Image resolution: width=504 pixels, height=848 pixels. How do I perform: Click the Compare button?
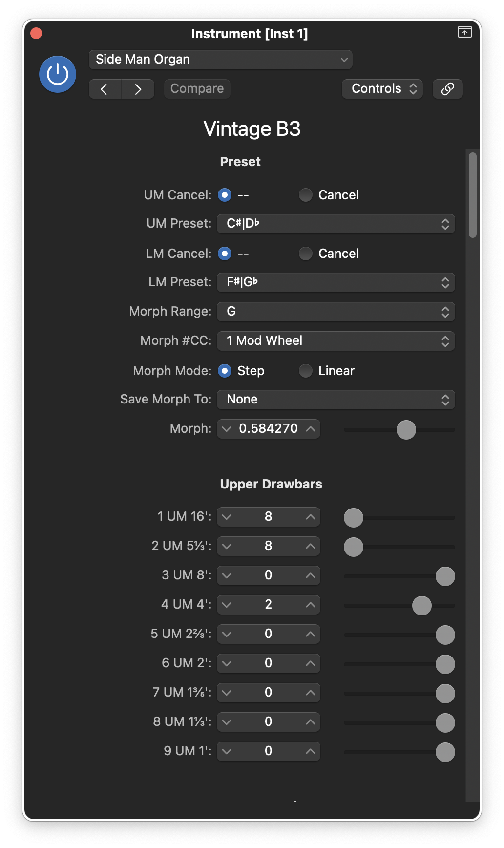click(x=197, y=89)
